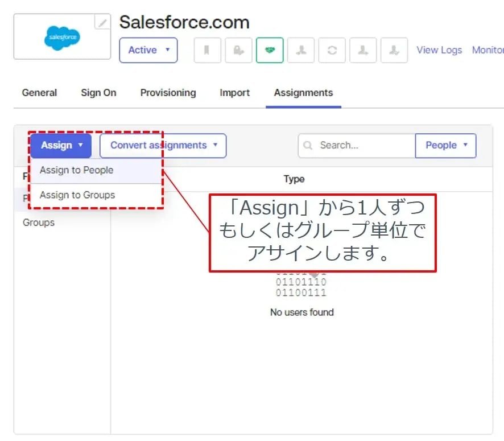Viewport: 504px width, 441px height.
Task: Expand the Convert assignments dropdown
Action: tap(163, 146)
